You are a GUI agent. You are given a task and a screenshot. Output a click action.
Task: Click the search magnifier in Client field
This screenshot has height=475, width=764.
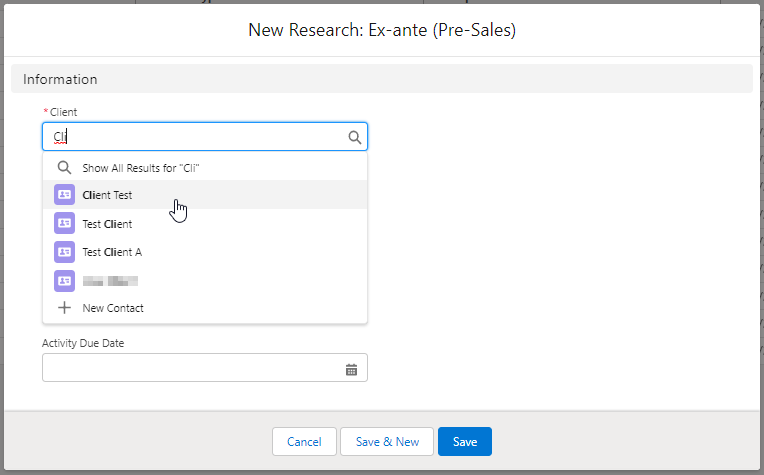pos(354,138)
